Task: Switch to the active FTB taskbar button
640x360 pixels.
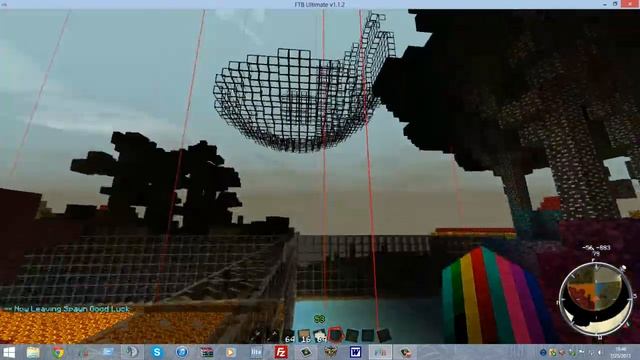Action: (x=380, y=352)
